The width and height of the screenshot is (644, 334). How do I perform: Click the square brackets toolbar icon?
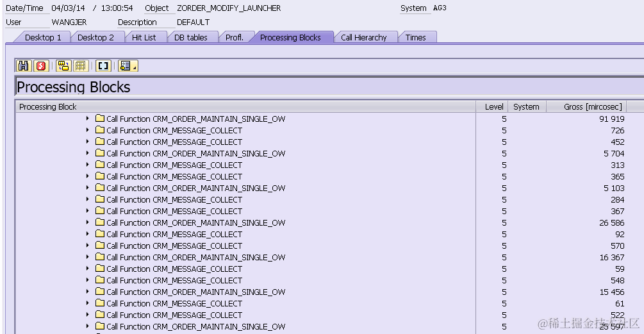tap(103, 66)
